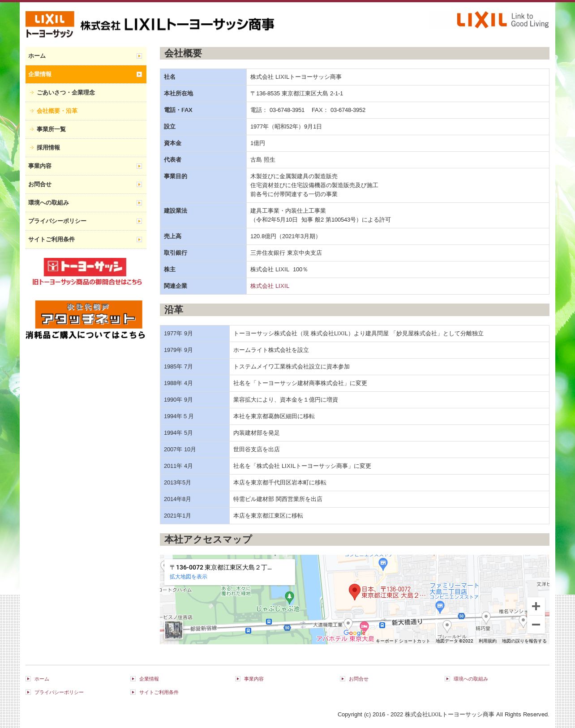Image resolution: width=575 pixels, height=728 pixels.
Task: Toggle satellite view thumbnail on the map
Action: coord(174,630)
